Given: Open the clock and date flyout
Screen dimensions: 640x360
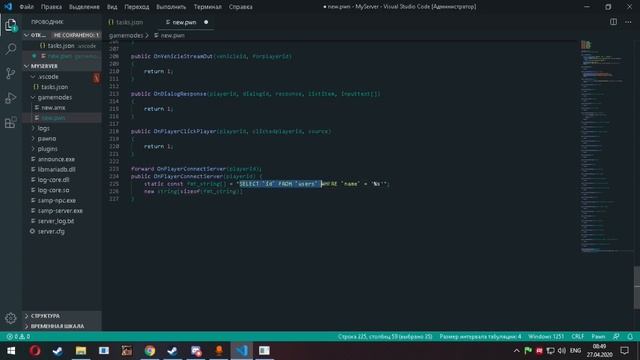Looking at the screenshot, I should coord(600,351).
